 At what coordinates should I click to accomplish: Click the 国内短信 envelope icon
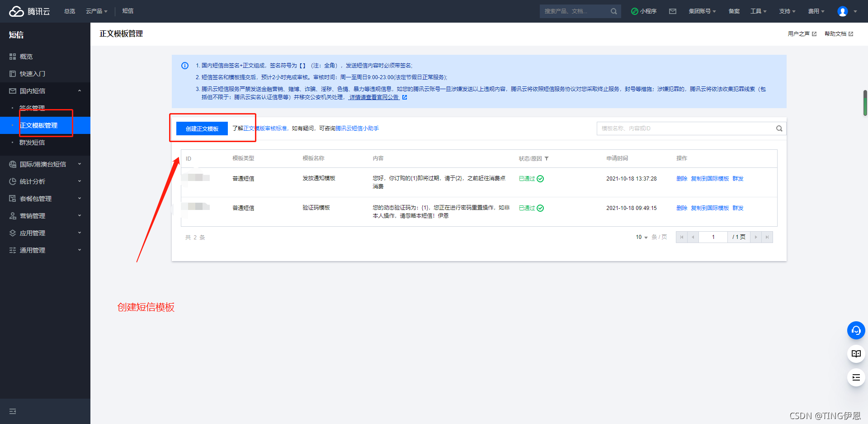pyautogui.click(x=13, y=91)
